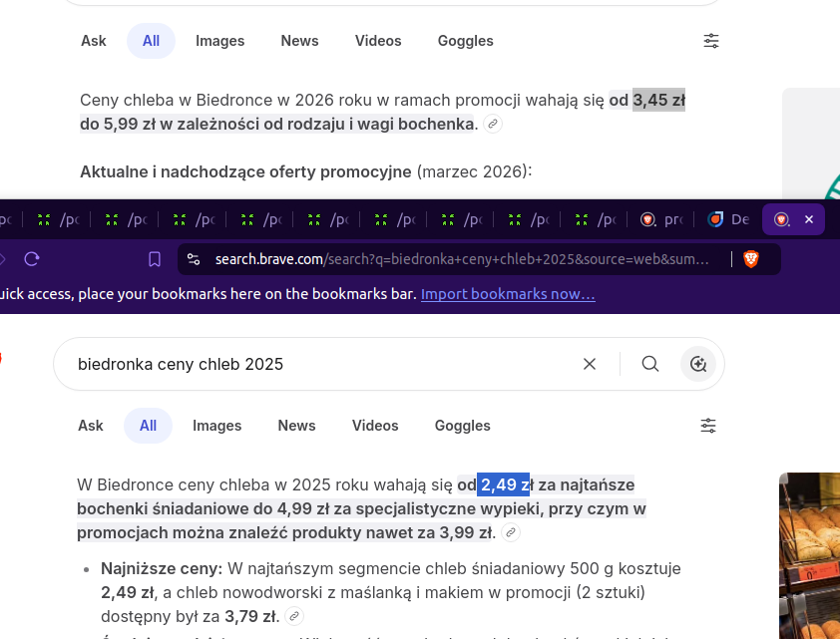Click the '(marzec 2026)' text
Screen dimensions: 840x639
(475, 171)
